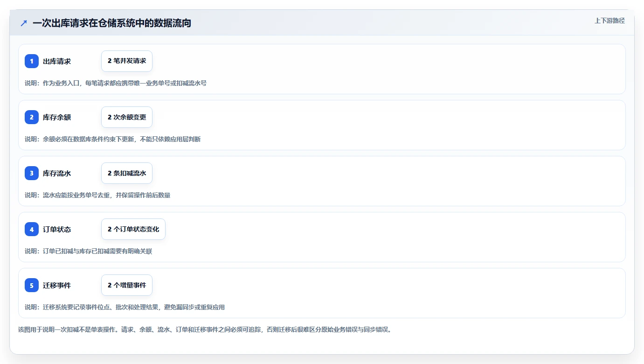Screen dimensions: 644x364
Task: Click the '上下游路径' label at top right
Action: pyautogui.click(x=609, y=21)
